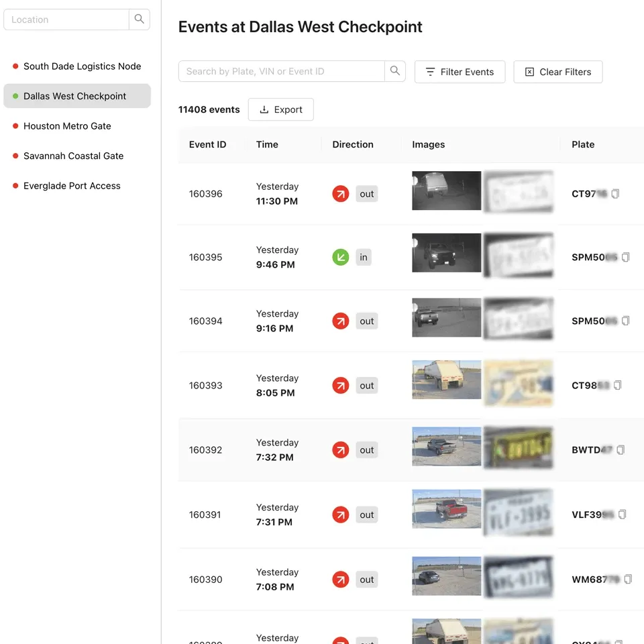Click the Location search magnifier icon

coord(139,19)
